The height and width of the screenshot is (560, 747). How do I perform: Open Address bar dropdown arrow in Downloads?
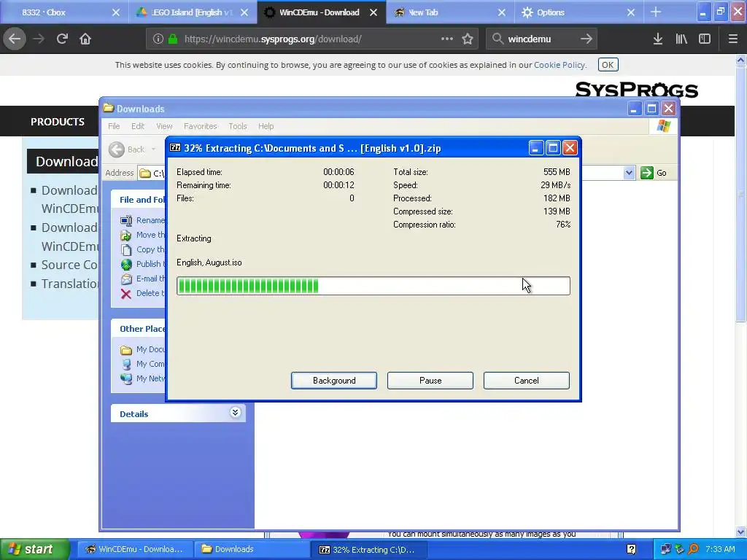coord(629,173)
